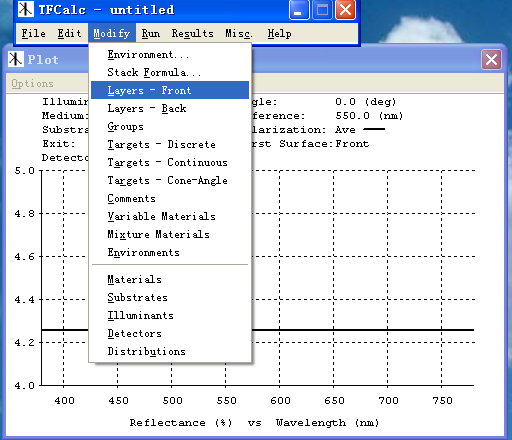Click the reflectance curve line in plot
The height and width of the screenshot is (440, 512).
pos(363,330)
